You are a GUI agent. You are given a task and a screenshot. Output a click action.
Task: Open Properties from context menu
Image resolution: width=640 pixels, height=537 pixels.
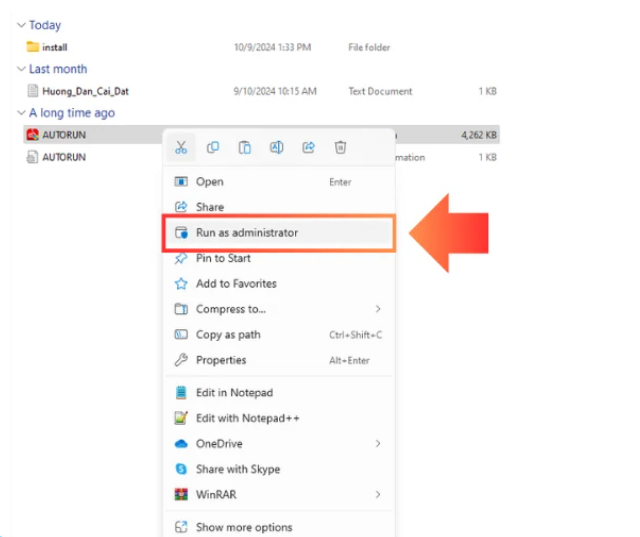(x=221, y=360)
